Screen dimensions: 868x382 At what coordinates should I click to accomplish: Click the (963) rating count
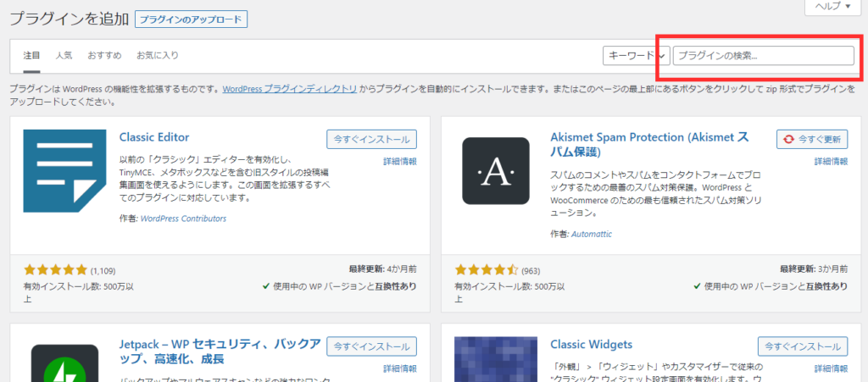coord(531,271)
